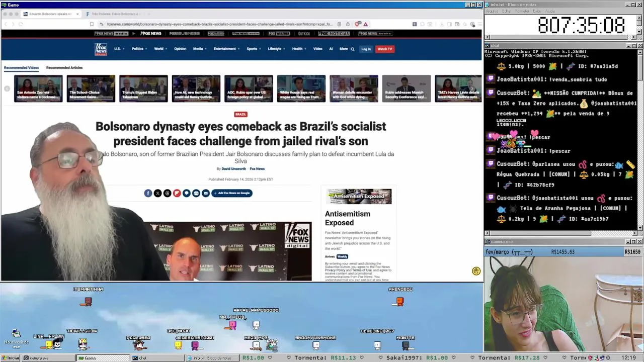Open AI section in navigation
This screenshot has height=362, width=644.
(x=331, y=49)
